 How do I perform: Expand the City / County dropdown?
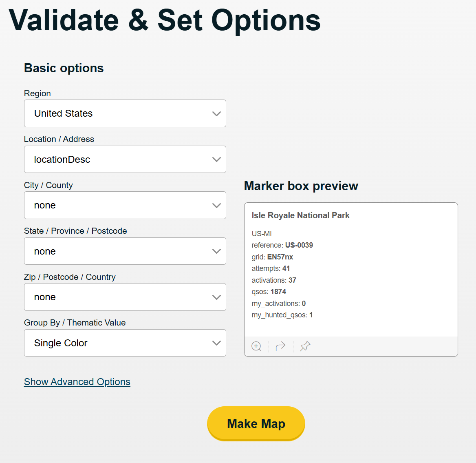(125, 205)
